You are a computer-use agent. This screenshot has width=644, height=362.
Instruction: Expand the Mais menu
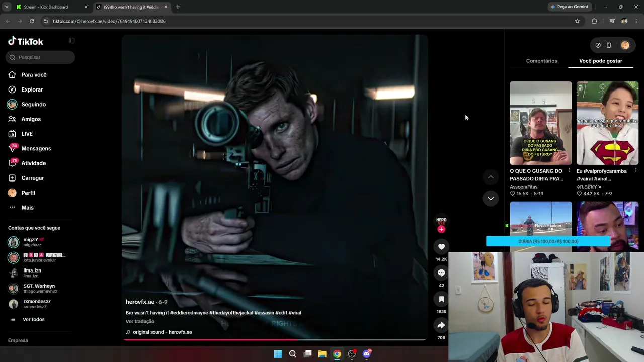click(x=27, y=208)
